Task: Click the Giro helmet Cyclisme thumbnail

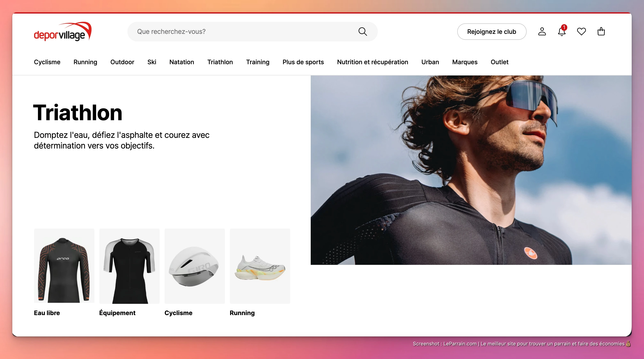Action: click(195, 266)
